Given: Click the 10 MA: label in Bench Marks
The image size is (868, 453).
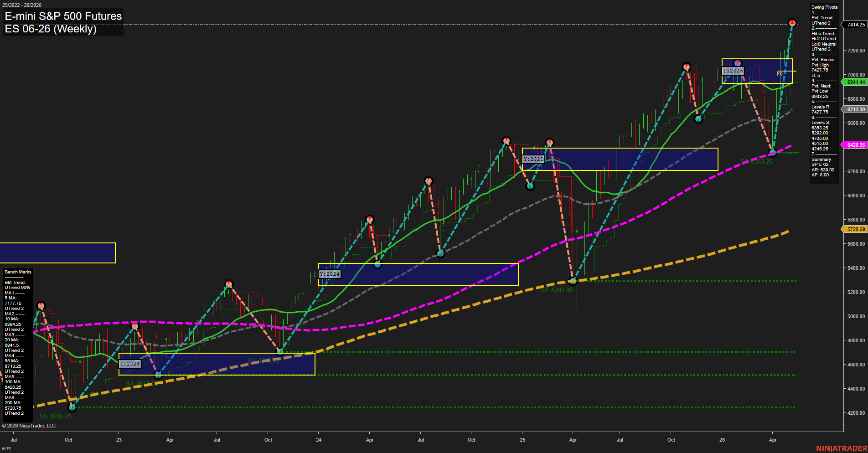Looking at the screenshot, I should (x=11, y=319).
